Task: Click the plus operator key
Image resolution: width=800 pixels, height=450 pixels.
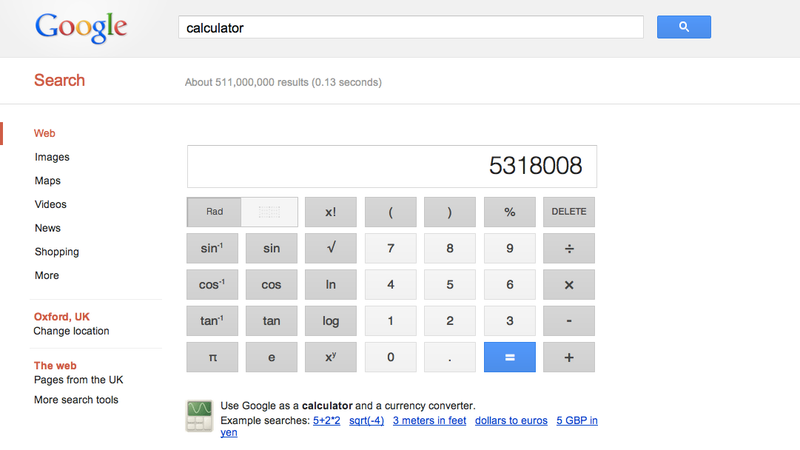Action: pos(569,357)
